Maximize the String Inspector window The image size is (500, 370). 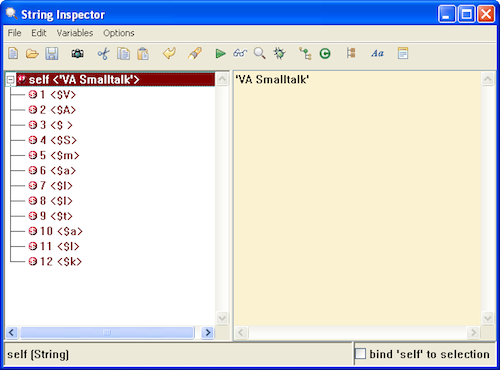tap(466, 14)
